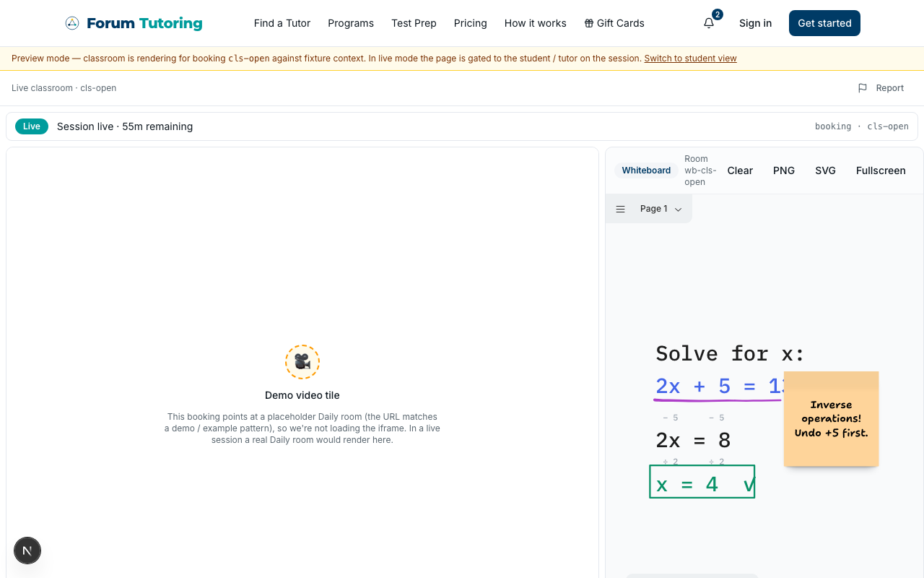Click the Report flag icon
924x578 pixels.
pyautogui.click(x=863, y=88)
